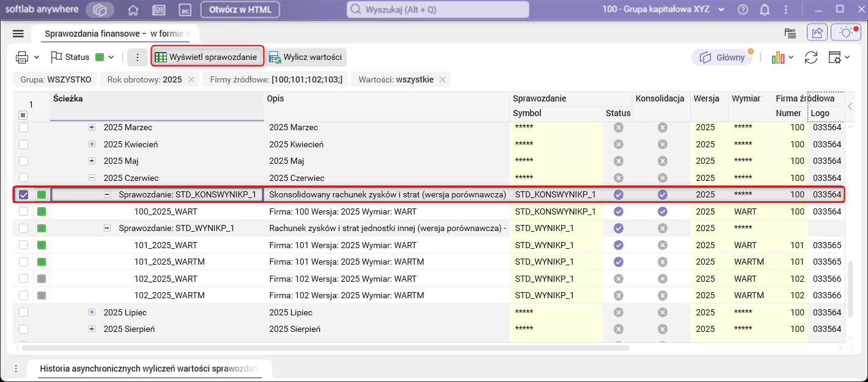Image resolution: width=868 pixels, height=382 pixels.
Task: Click the windows/workspaces icon next to softlab anywhere
Action: point(100,10)
